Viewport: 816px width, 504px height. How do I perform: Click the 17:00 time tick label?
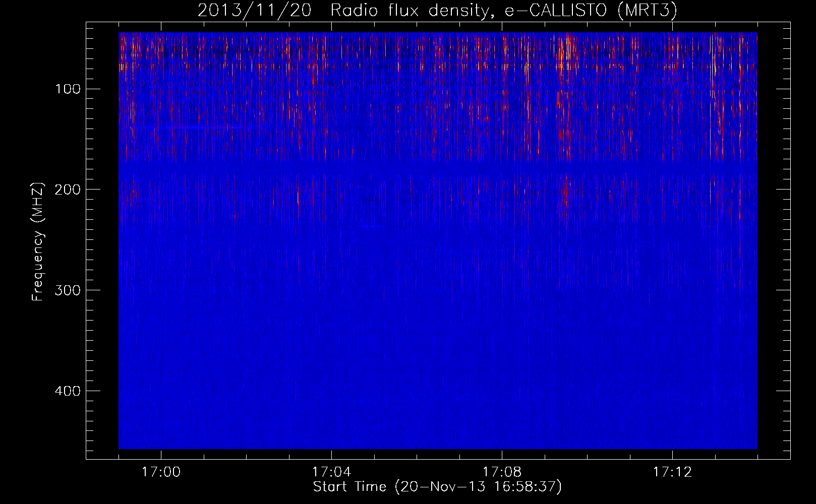point(161,472)
